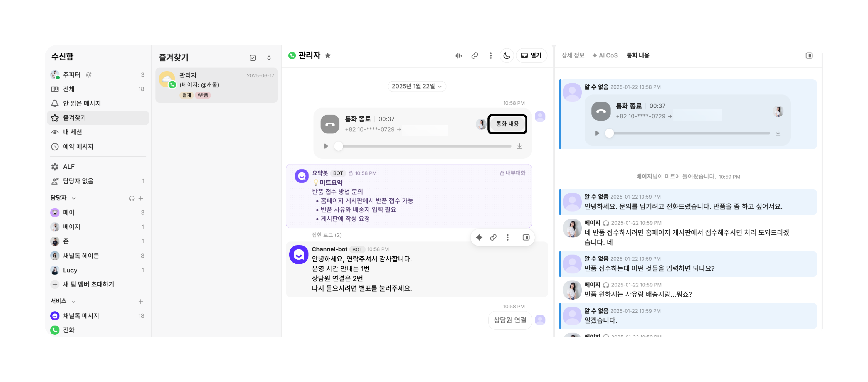This screenshot has height=382, width=868.
Task: Open 채널톡 메시지 service
Action: point(98,315)
